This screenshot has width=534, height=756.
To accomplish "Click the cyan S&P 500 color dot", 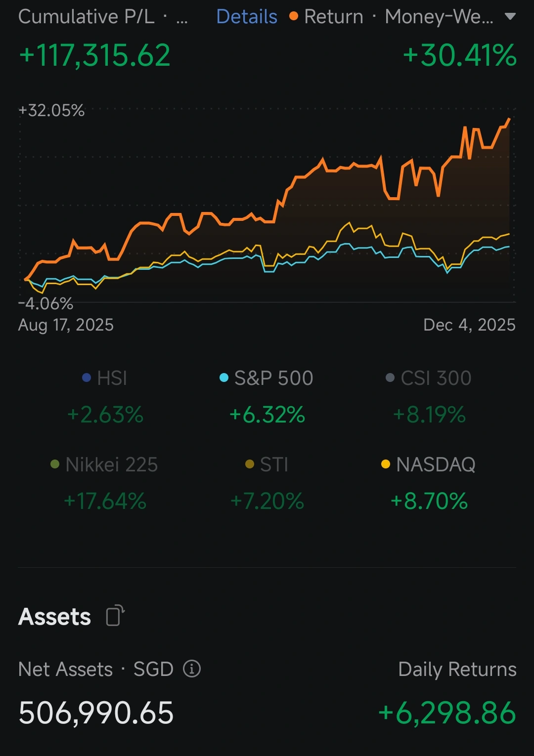I will pyautogui.click(x=224, y=378).
